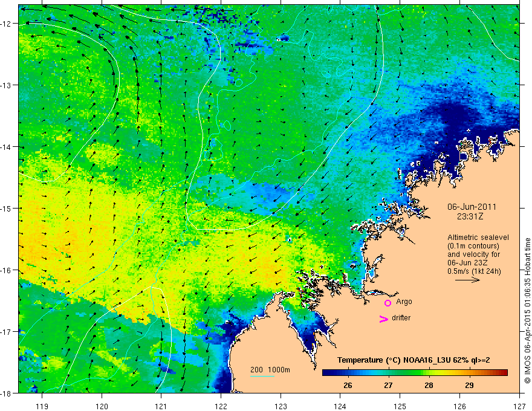532x411 pixels.
Task: Click the temperature color scale bar
Action: 415,373
